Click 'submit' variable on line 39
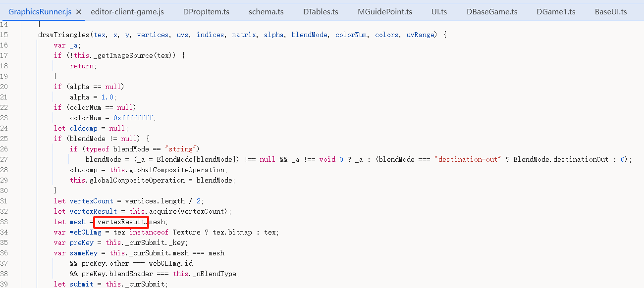This screenshot has width=644, height=288. click(x=82, y=284)
